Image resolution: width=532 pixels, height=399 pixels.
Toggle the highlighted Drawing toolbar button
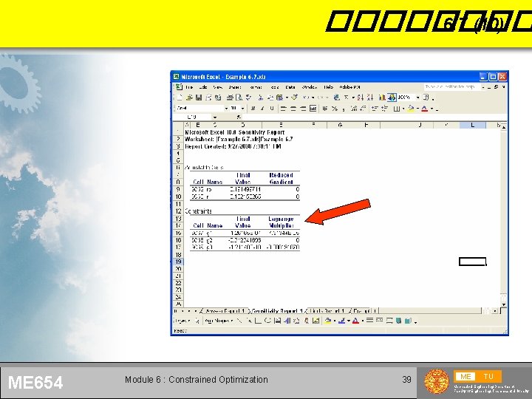click(x=392, y=98)
